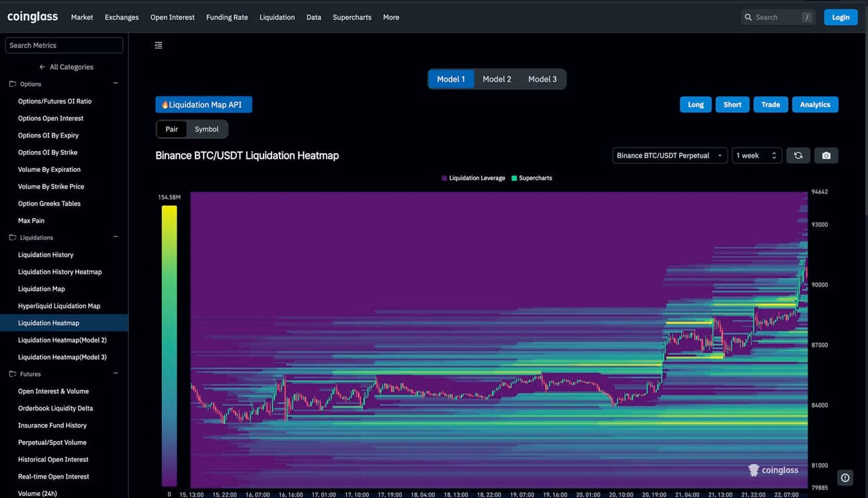Open the Binance BTC/USDT Perpetual dropdown
Image resolution: width=868 pixels, height=498 pixels.
click(x=669, y=156)
